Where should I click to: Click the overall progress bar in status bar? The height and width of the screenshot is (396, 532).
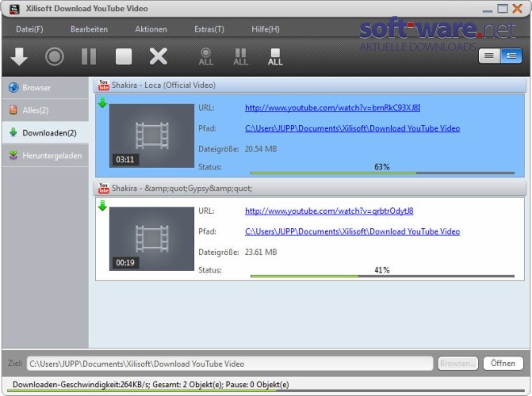pyautogui.click(x=266, y=391)
